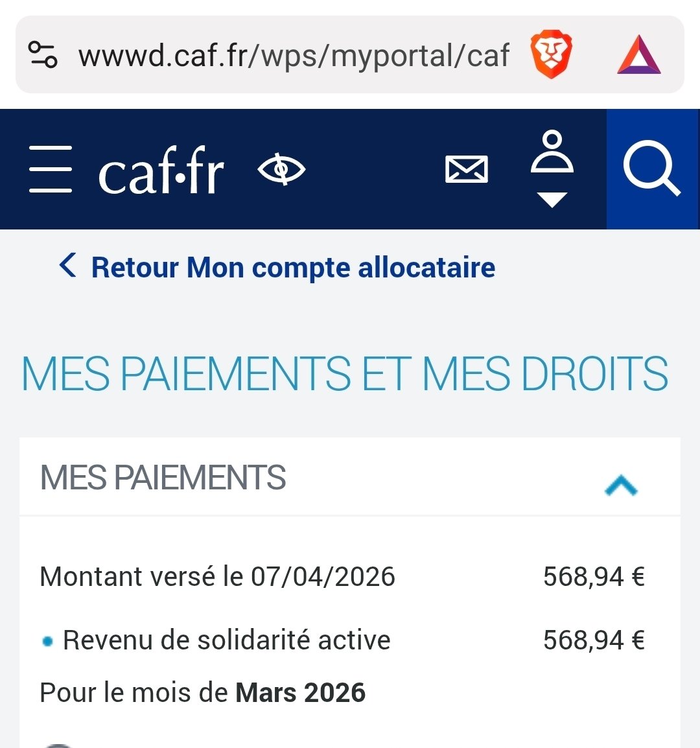Click the MES PAIEMENTS section title
The width and height of the screenshot is (700, 748).
coord(163,478)
